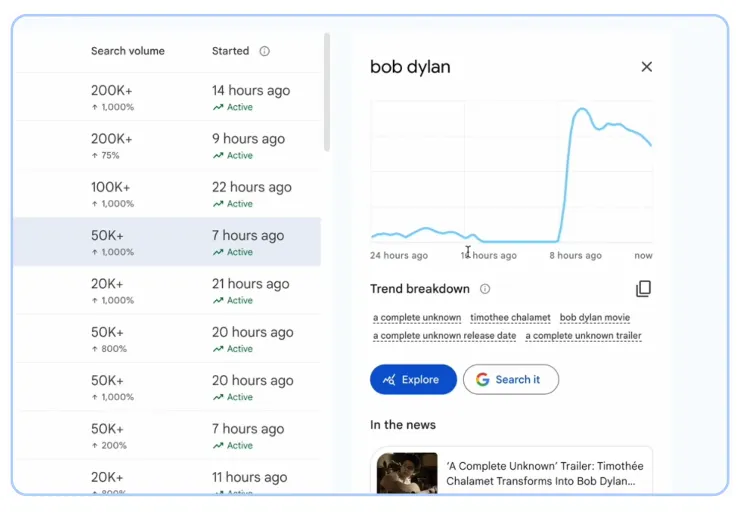The image size is (741, 513).
Task: Open the 'A Complete Unknown' Trailer news article
Action: pyautogui.click(x=511, y=470)
